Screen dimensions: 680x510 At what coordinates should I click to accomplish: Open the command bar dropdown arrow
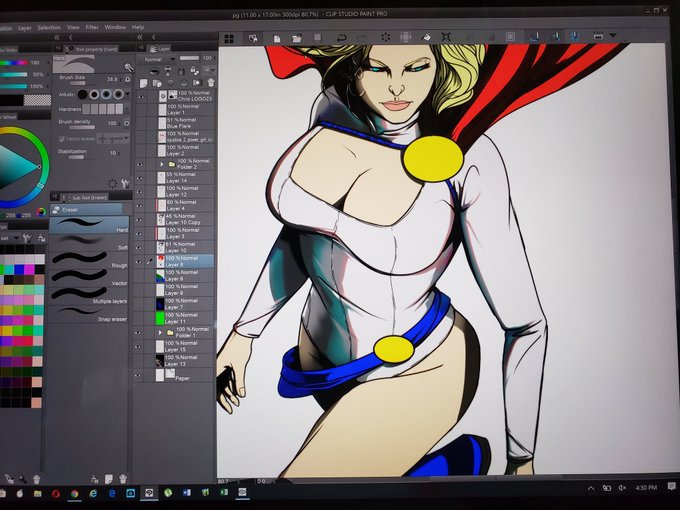[613, 35]
